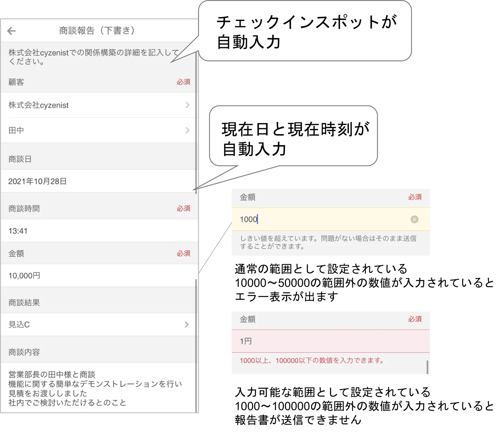Click the 株式会社cyzenist customer name text
This screenshot has width=504, height=433.
[38, 105]
